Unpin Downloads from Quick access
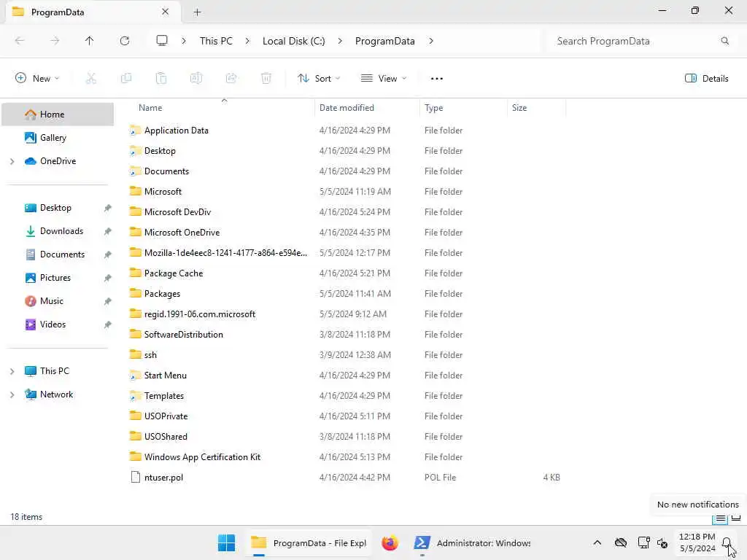This screenshot has width=747, height=560. 108,231
